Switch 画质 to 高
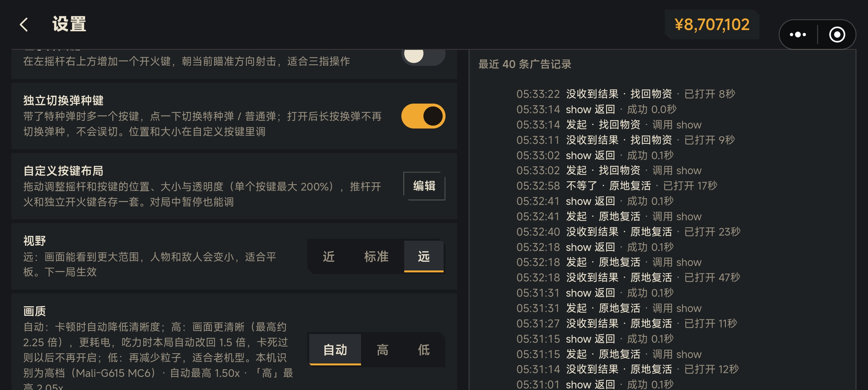This screenshot has width=868, height=390. point(382,350)
